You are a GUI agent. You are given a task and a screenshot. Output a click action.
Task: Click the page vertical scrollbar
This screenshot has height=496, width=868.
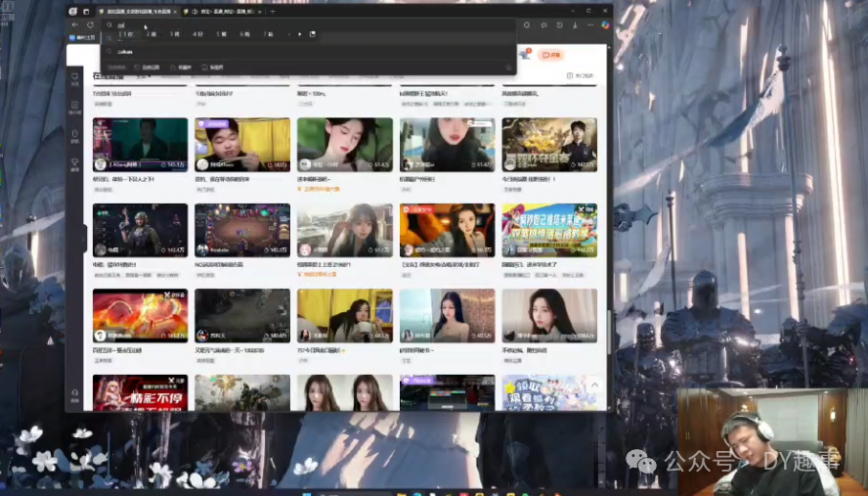click(x=608, y=332)
